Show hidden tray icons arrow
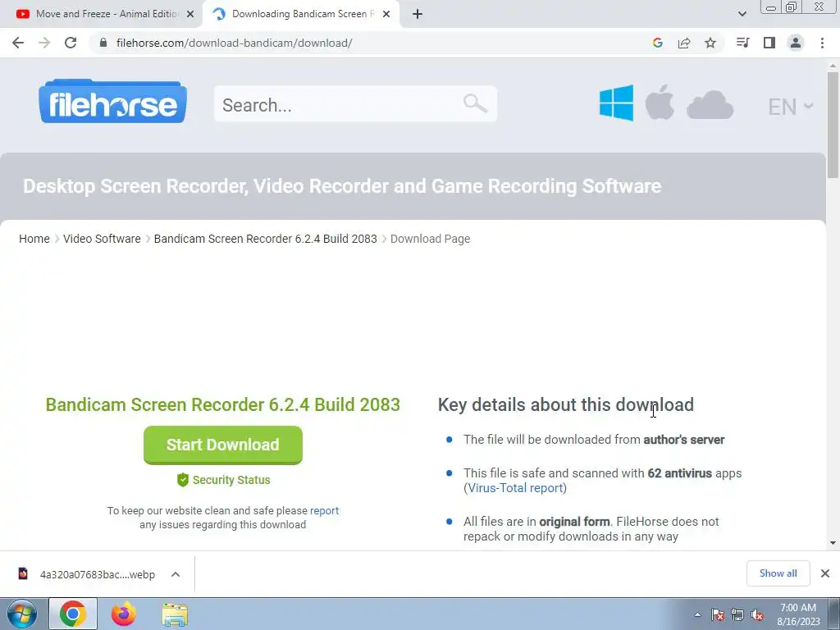This screenshot has height=630, width=840. (x=697, y=615)
